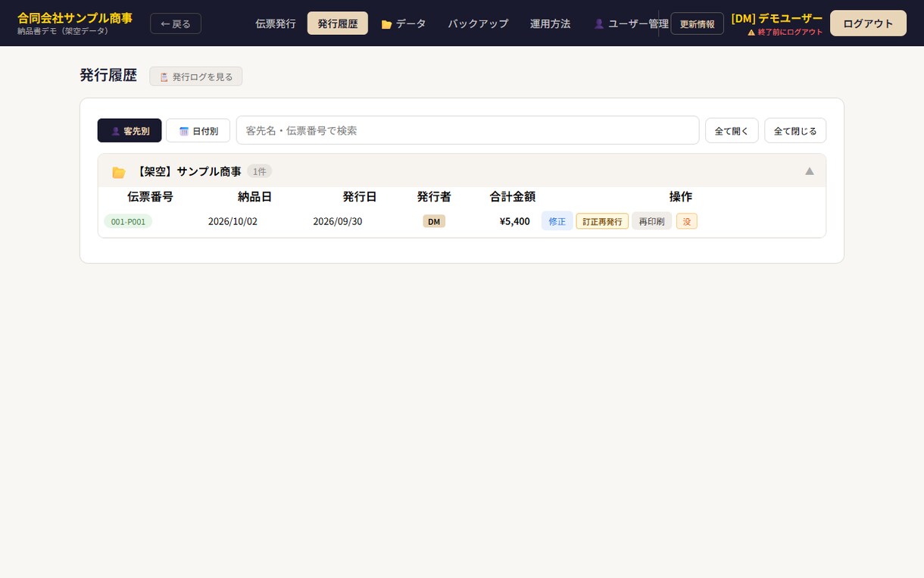Click 訂正再発行 for slip 001-P001
Image resolution: width=924 pixels, height=578 pixels.
(602, 221)
